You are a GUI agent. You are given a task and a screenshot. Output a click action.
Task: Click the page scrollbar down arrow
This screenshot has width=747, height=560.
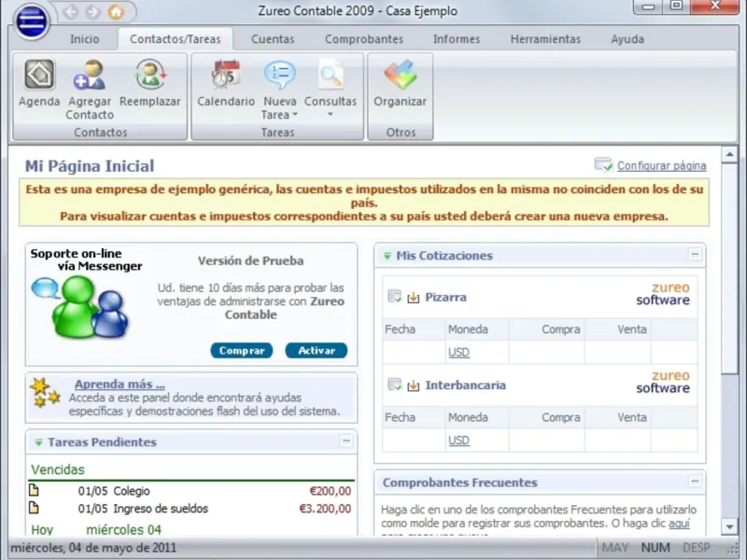tap(729, 526)
